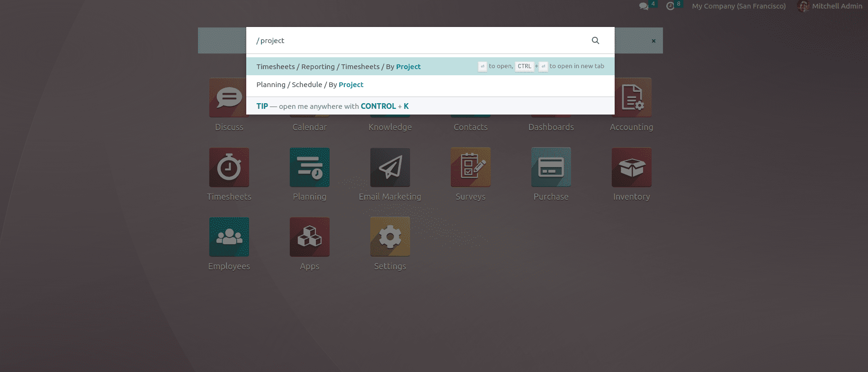Image resolution: width=868 pixels, height=372 pixels.
Task: Launch the Planning app
Action: pos(310,167)
